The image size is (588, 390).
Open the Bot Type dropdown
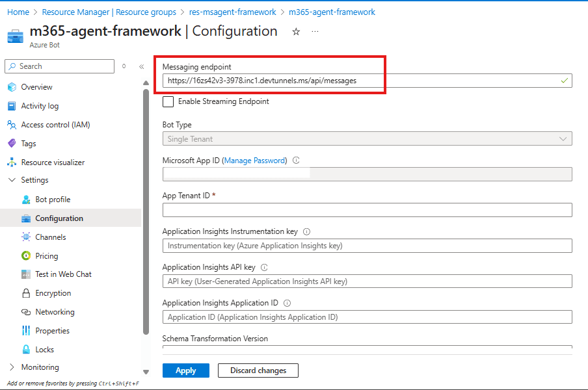coord(367,138)
